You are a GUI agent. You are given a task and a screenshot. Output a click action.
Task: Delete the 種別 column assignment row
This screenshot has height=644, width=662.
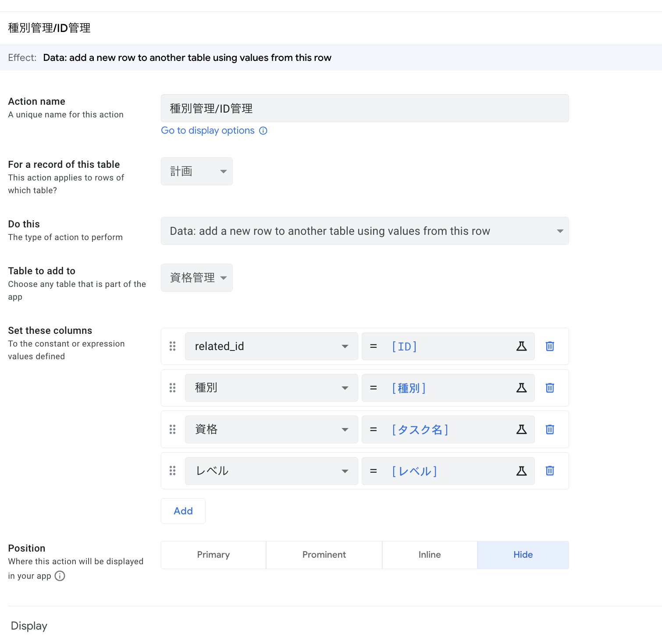[550, 388]
